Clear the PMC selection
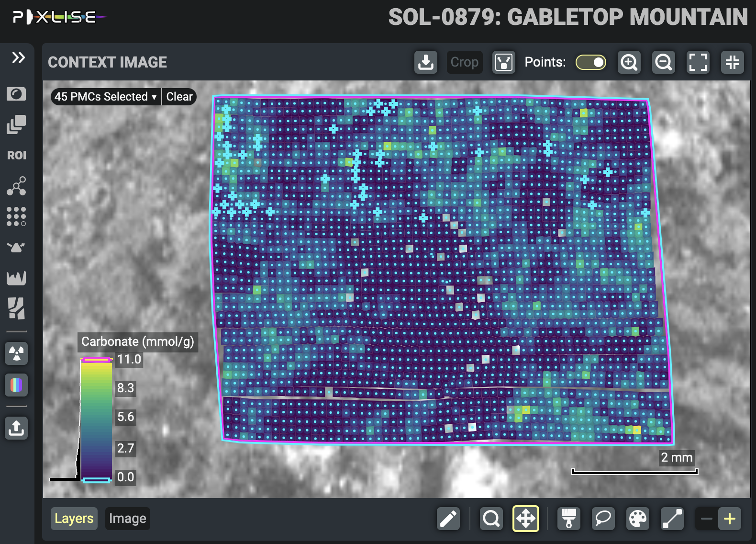This screenshot has height=544, width=756. 179,97
